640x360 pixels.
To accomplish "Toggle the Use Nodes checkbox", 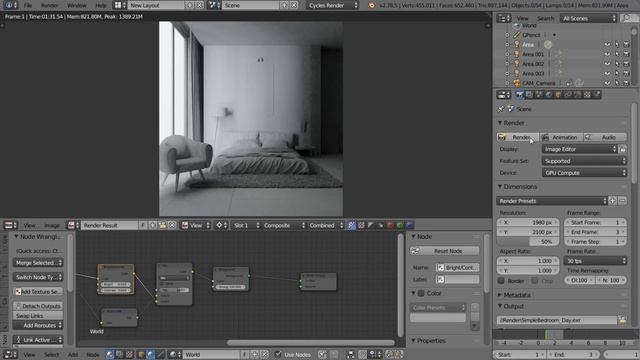I will click(278, 354).
